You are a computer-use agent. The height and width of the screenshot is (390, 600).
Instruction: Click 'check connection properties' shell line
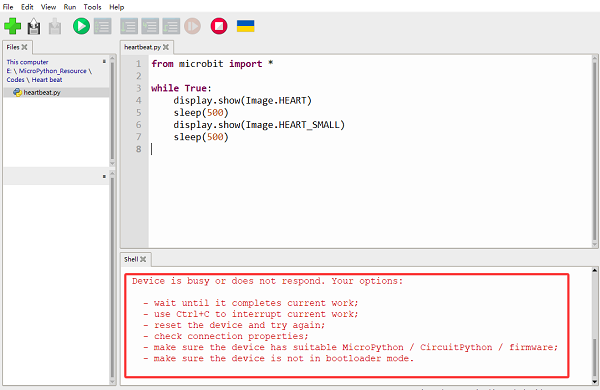click(x=231, y=336)
